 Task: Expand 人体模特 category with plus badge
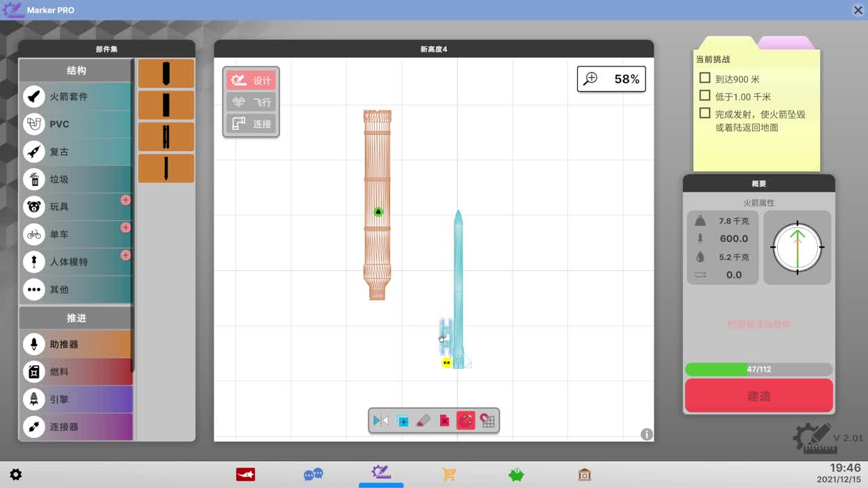click(125, 255)
